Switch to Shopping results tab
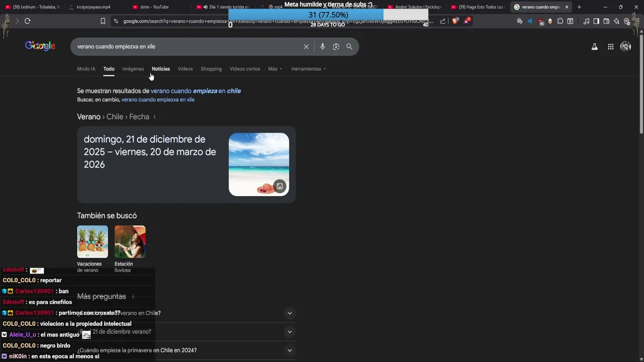Screen dimensions: 644x362 211,69
